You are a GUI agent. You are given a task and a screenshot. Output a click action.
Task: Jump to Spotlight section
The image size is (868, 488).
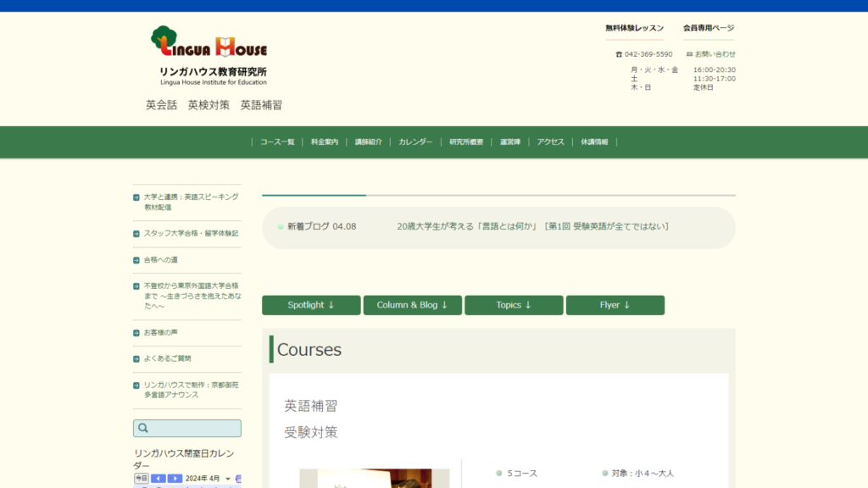311,305
